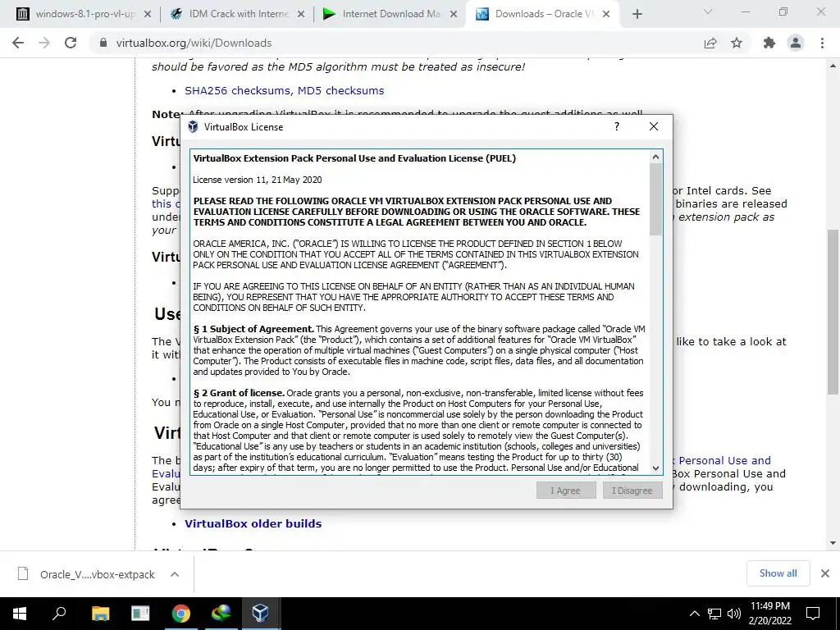This screenshot has width=840, height=630.
Task: Click the network tray icon
Action: pos(714,614)
